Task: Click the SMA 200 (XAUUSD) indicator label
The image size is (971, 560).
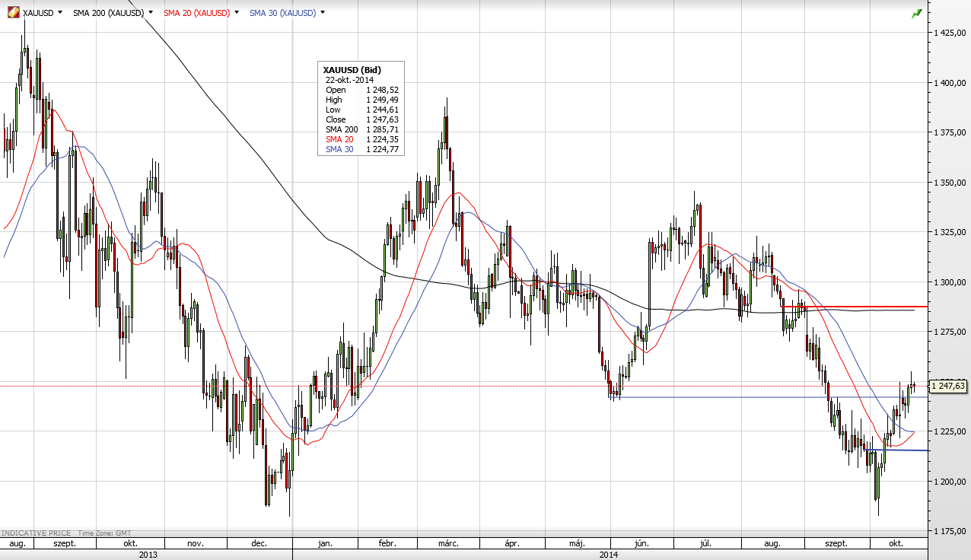Action: point(108,13)
